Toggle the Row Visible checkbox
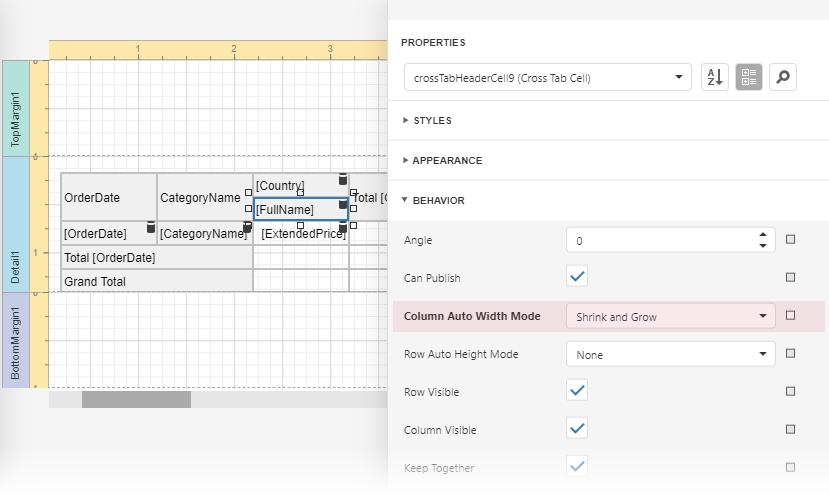The image size is (829, 494). [x=577, y=391]
